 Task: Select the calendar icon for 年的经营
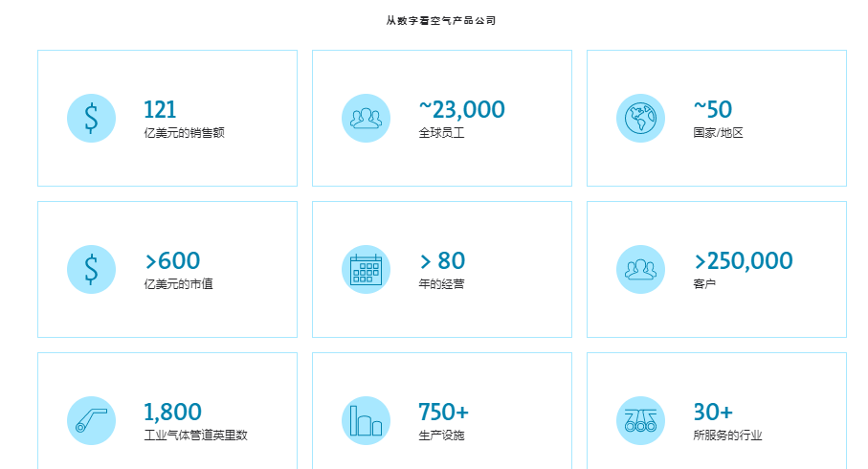[366, 269]
